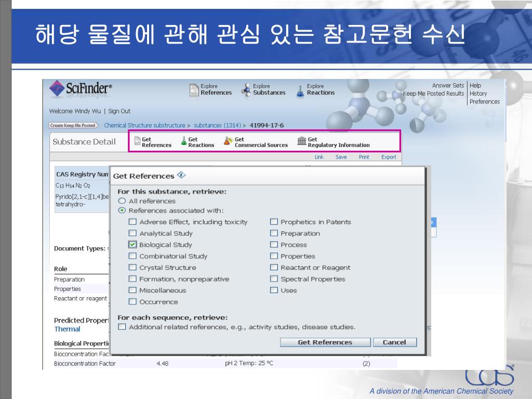Click the SciFinder logo icon
532x399 pixels.
[x=57, y=88]
